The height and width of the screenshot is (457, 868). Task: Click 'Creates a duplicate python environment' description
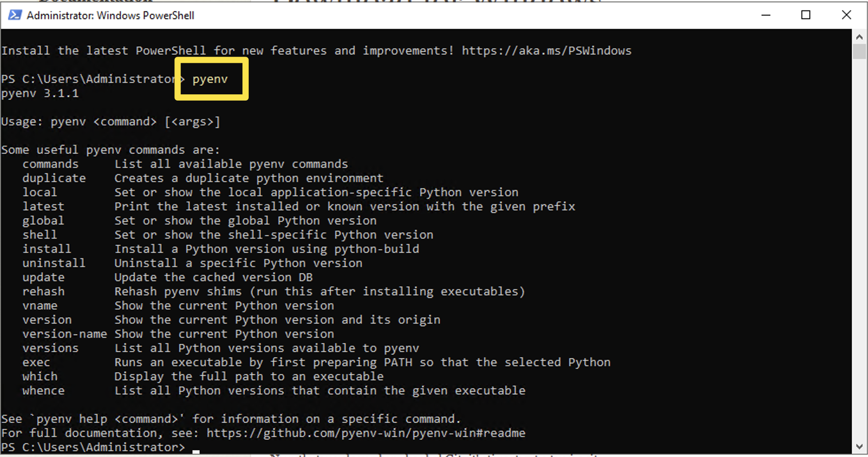click(x=249, y=178)
